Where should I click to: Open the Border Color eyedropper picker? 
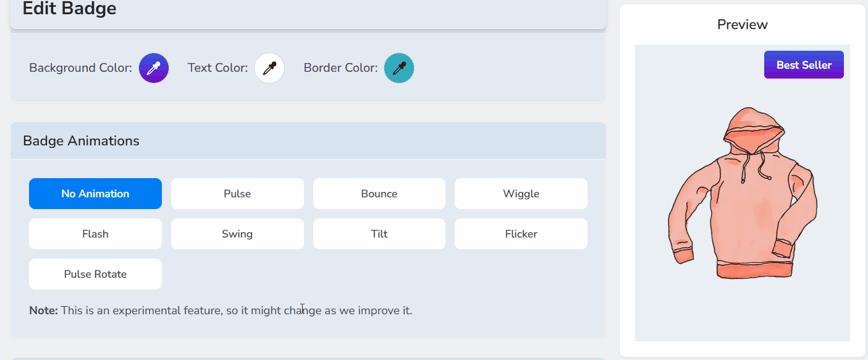pyautogui.click(x=399, y=68)
